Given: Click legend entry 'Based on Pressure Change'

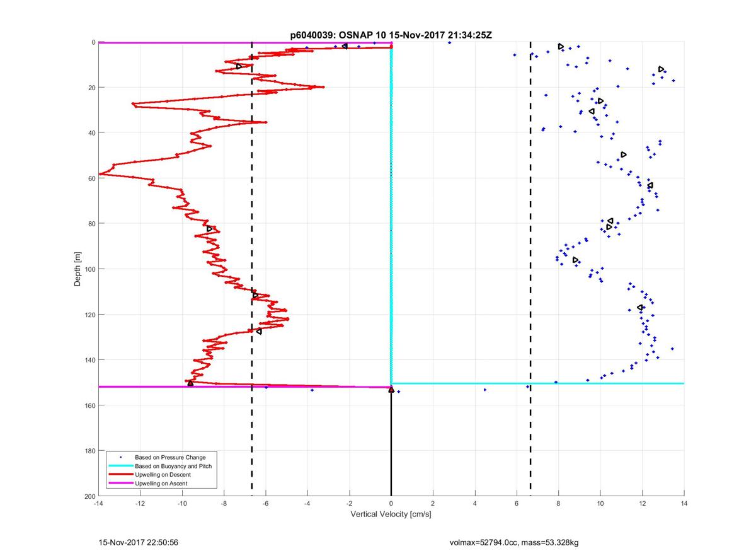Looking at the screenshot, I should click(170, 457).
